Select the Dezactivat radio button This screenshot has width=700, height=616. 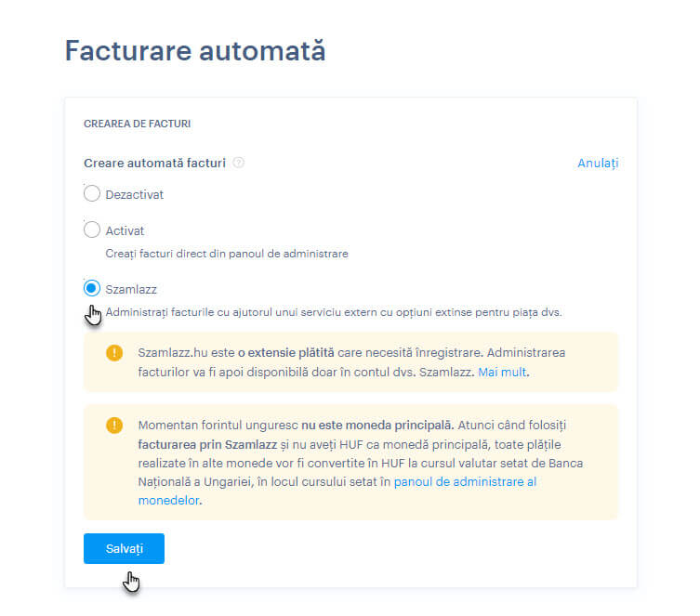click(x=91, y=193)
